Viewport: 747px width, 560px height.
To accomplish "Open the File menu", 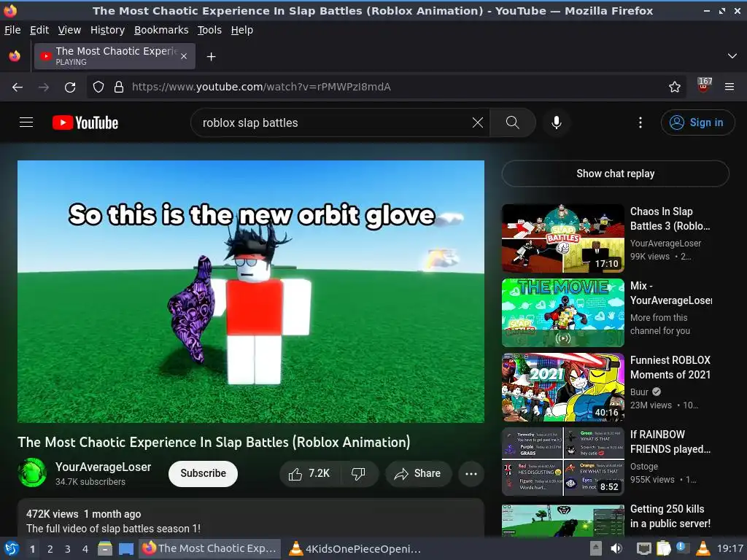I will pyautogui.click(x=12, y=30).
